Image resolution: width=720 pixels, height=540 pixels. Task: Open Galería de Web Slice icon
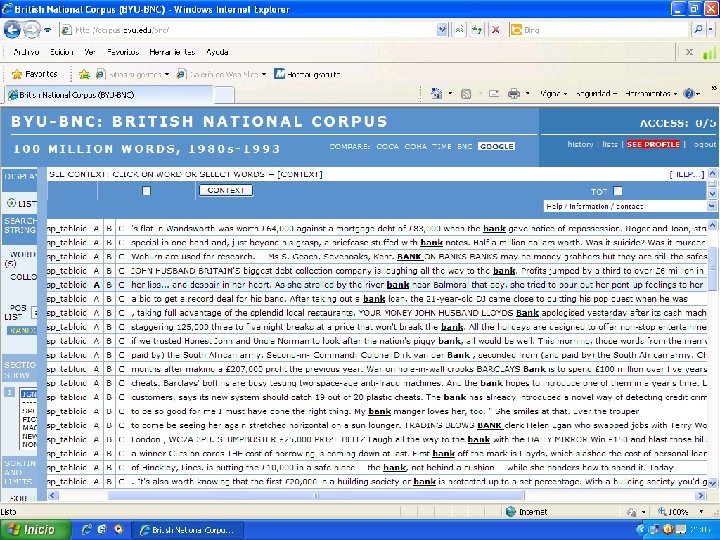(181, 74)
